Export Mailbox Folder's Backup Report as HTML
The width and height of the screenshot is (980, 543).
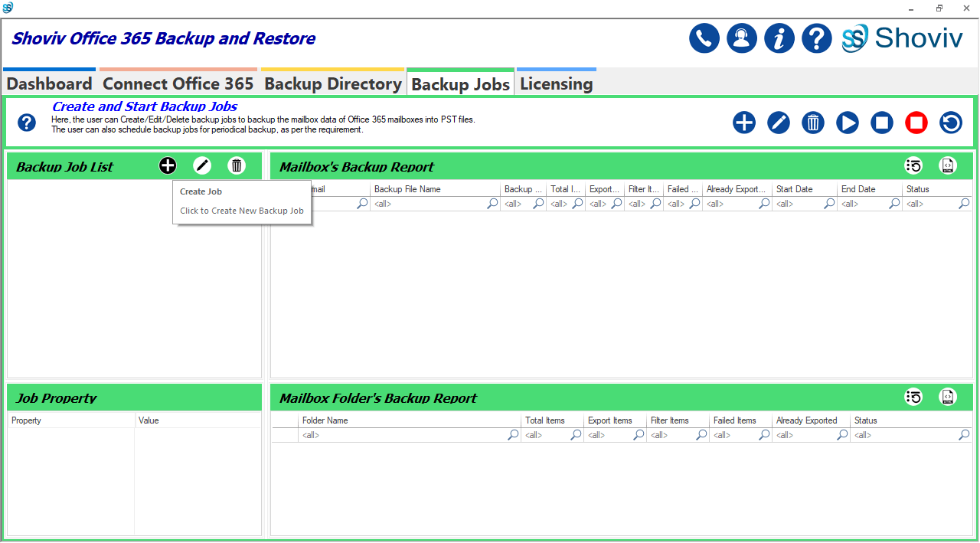point(947,397)
